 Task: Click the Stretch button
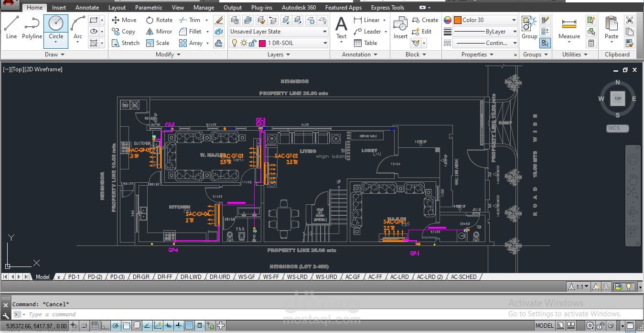126,43
